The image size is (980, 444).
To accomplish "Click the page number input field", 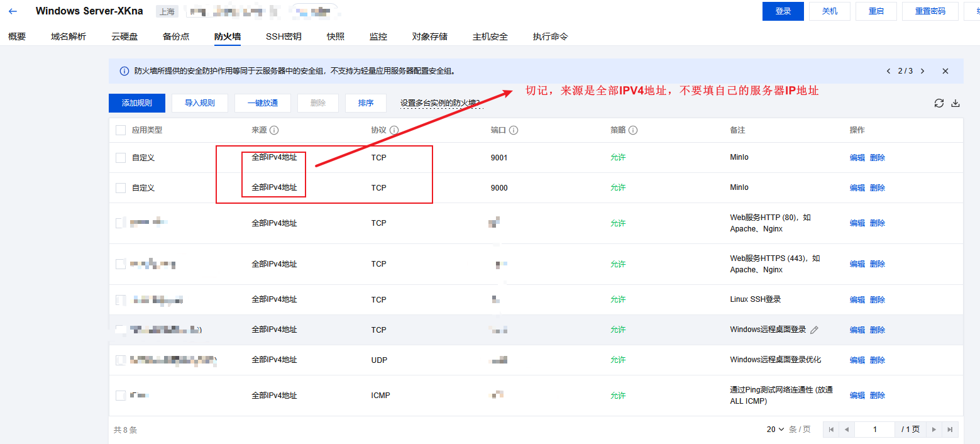I will tap(874, 430).
